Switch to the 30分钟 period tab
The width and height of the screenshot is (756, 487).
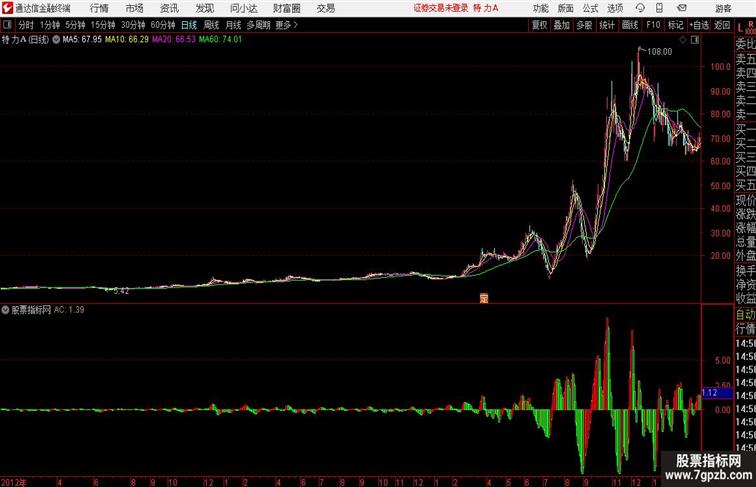coord(133,25)
